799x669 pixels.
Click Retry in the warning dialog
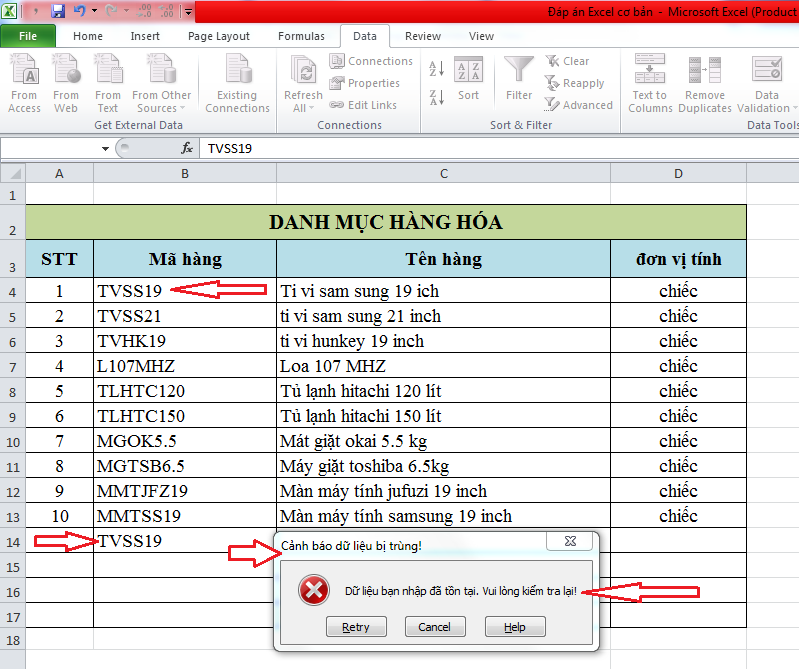[356, 627]
